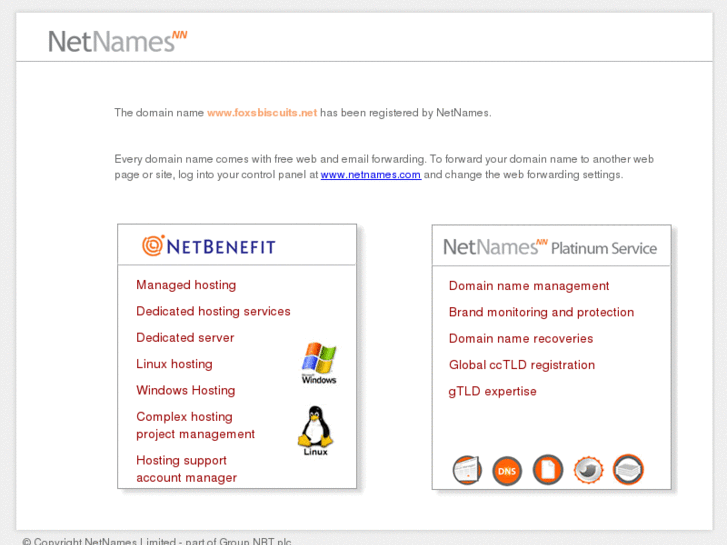
Task: Click the NetNames Platinum Service logo
Action: pyautogui.click(x=550, y=247)
